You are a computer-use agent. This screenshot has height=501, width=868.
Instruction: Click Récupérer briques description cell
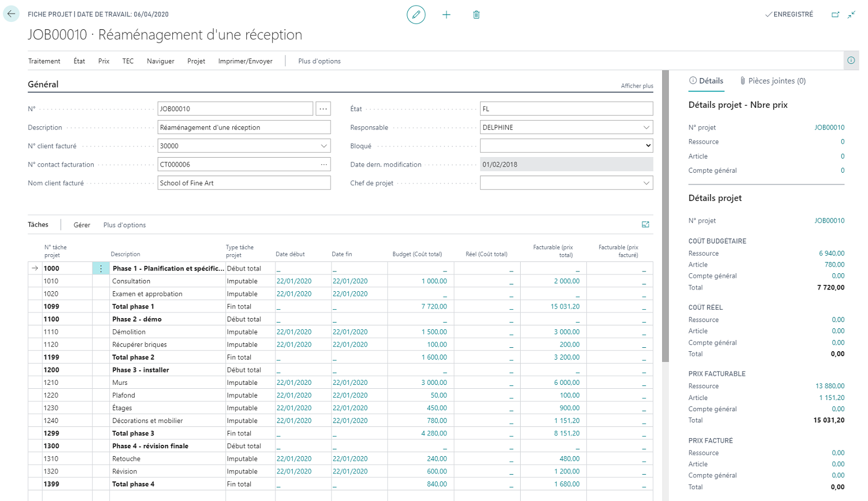point(167,344)
